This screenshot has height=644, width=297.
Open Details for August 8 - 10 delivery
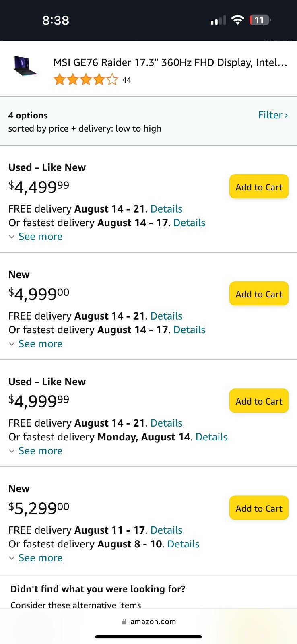point(183,544)
